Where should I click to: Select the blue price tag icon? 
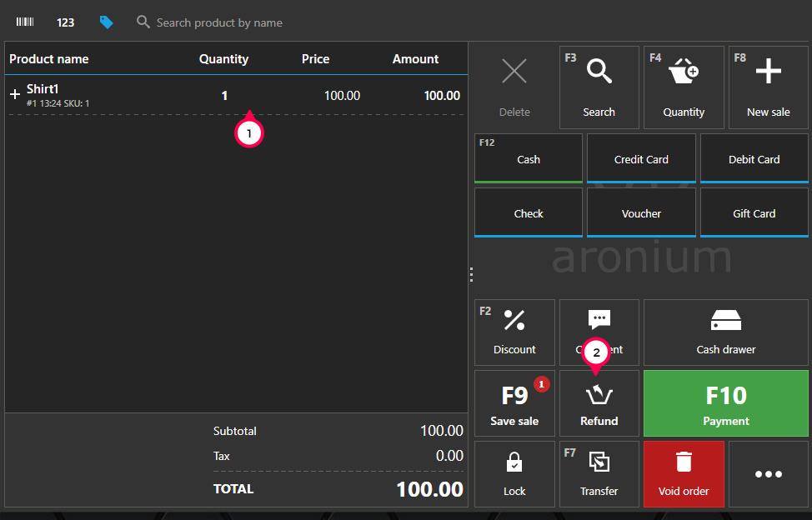coord(106,22)
